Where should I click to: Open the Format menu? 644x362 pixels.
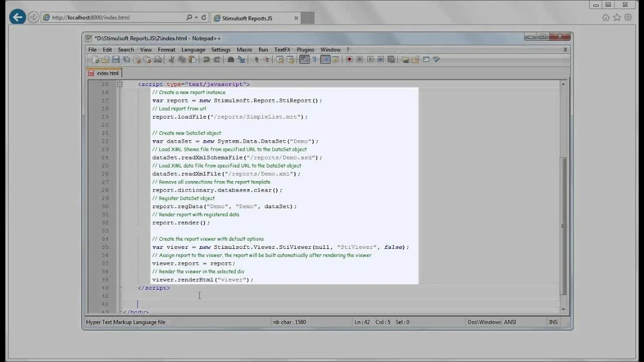167,50
